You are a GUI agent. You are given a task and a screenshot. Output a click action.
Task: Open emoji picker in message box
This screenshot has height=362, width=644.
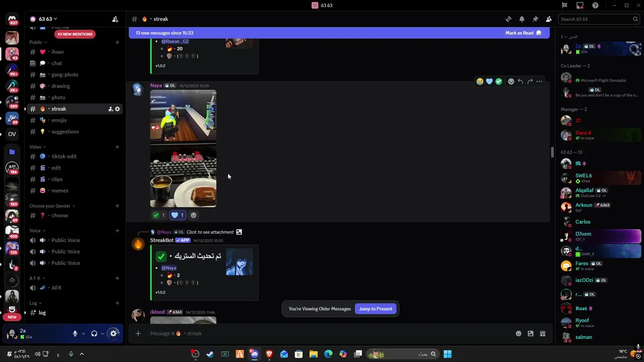coord(518,333)
